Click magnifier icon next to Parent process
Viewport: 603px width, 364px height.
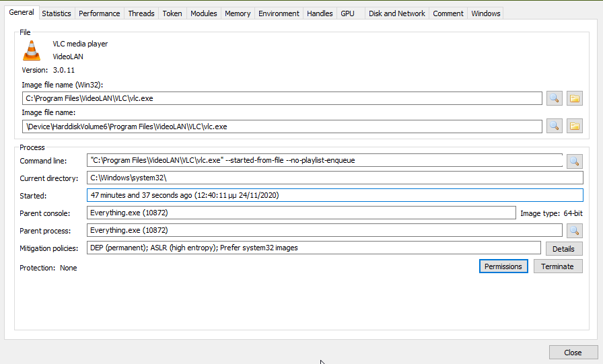(x=575, y=231)
